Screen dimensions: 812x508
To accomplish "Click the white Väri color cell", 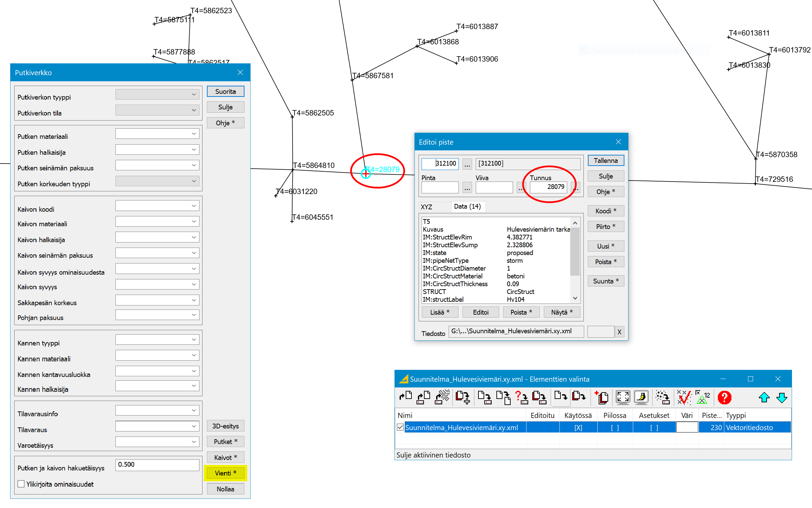I will [x=687, y=428].
